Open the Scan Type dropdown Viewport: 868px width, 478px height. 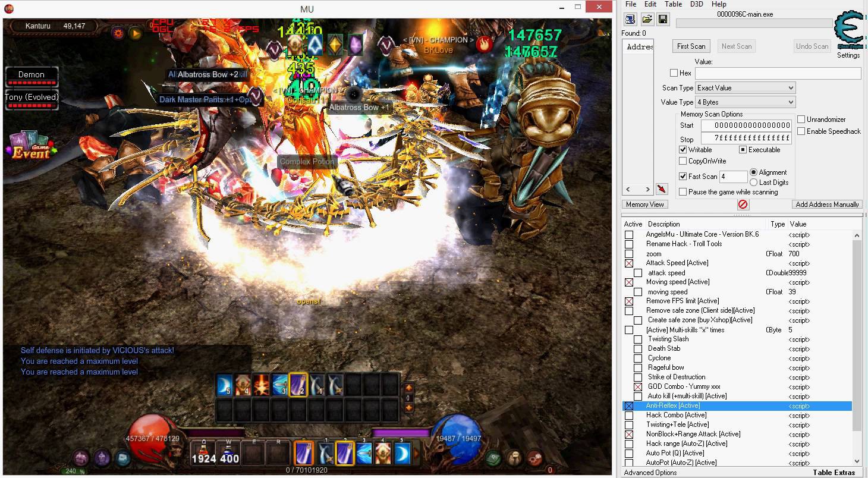pos(745,88)
